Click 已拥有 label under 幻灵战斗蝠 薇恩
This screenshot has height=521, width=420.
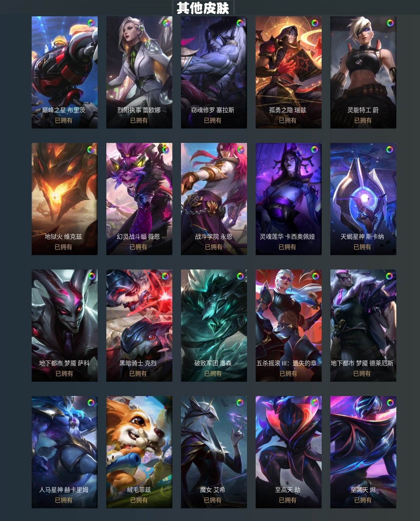click(x=138, y=247)
